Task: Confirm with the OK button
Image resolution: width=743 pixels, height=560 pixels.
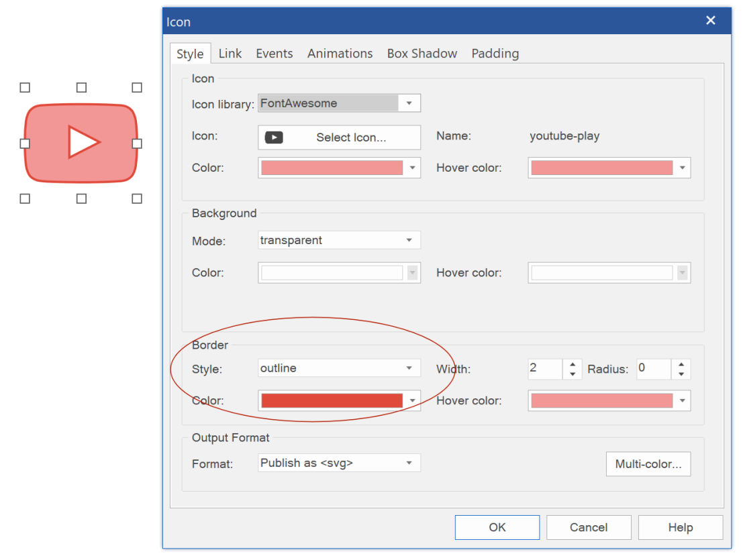Action: [497, 527]
